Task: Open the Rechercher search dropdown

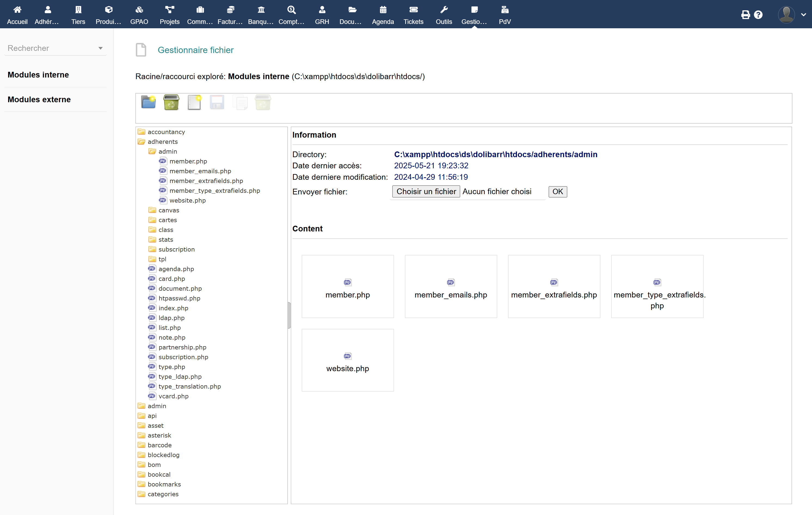Action: click(55, 48)
